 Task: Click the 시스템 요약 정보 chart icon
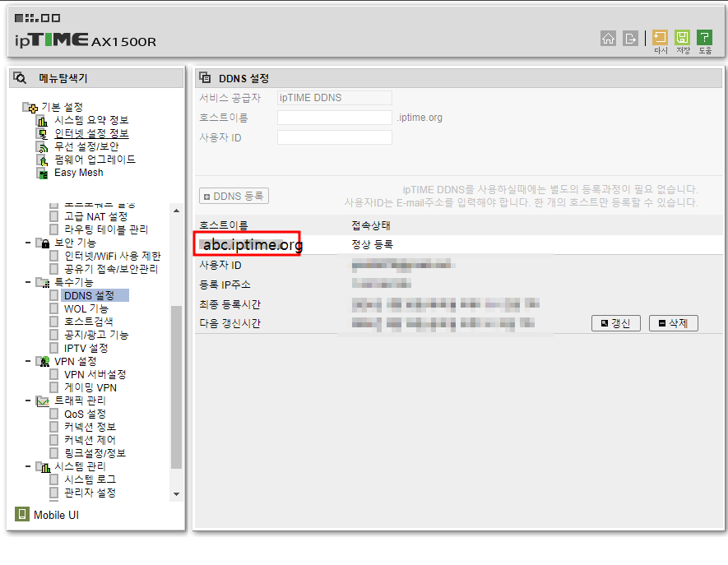click(x=42, y=121)
